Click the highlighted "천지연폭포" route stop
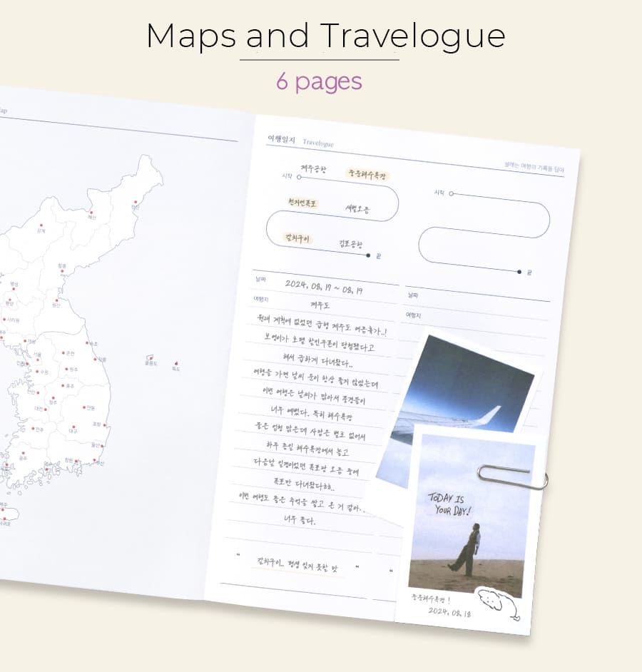 (302, 203)
